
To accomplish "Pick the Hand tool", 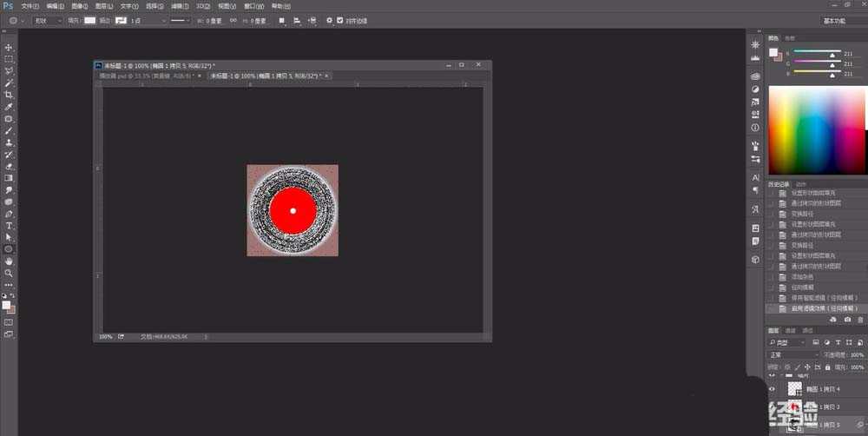I will [9, 261].
